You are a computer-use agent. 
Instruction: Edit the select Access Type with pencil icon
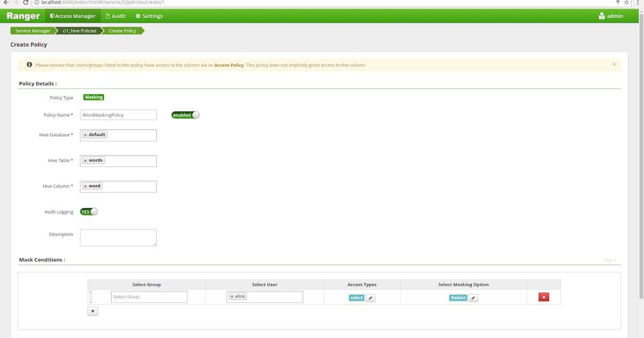(x=369, y=297)
